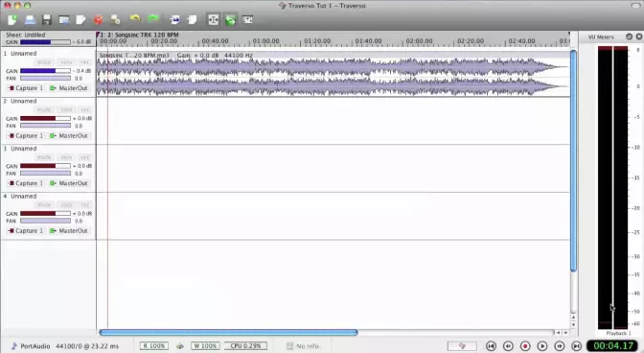The image size is (644, 353).
Task: Click the green redo arrow icon
Action: click(x=152, y=19)
